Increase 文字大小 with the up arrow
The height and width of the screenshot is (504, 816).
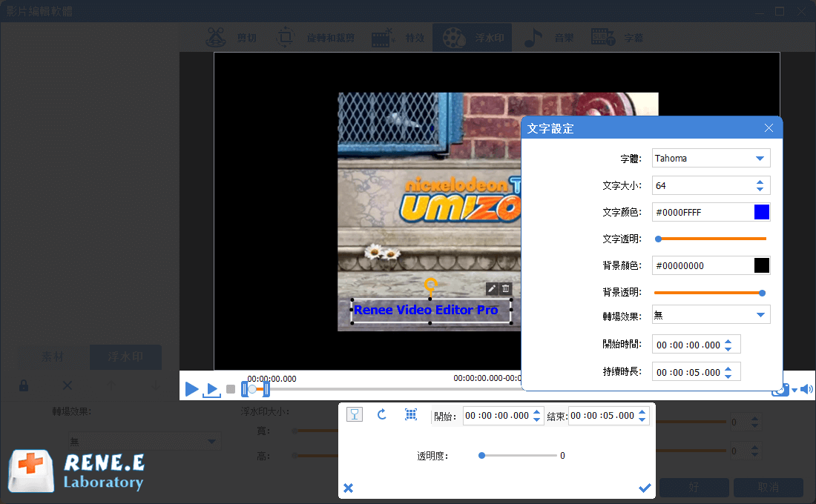pyautogui.click(x=760, y=182)
